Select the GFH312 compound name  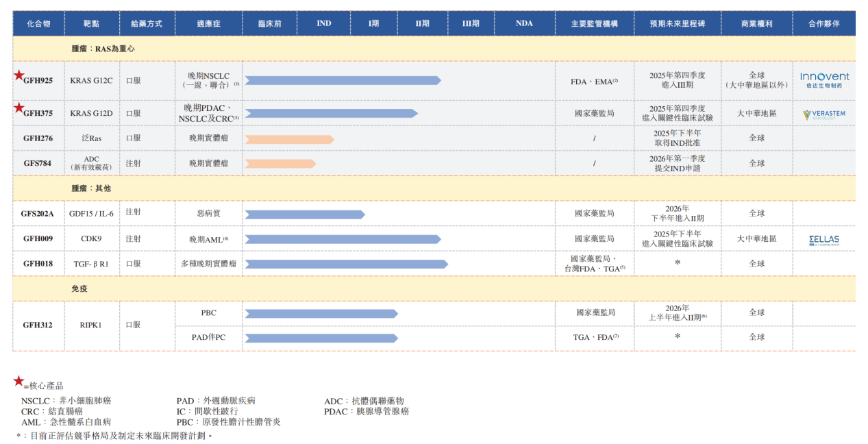38,325
